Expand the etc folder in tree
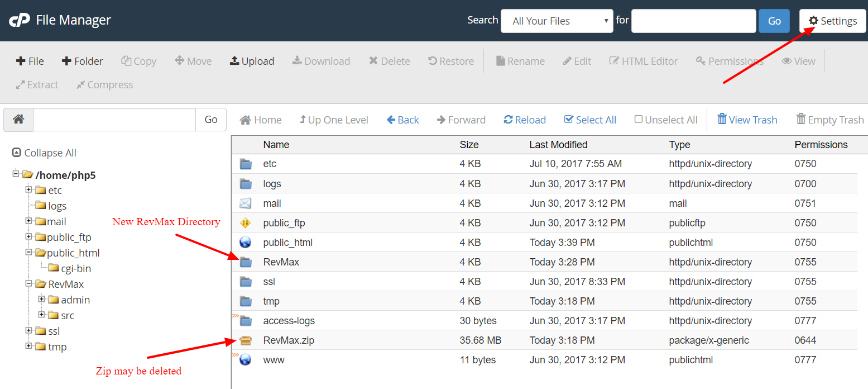The height and width of the screenshot is (389, 868). (x=28, y=190)
